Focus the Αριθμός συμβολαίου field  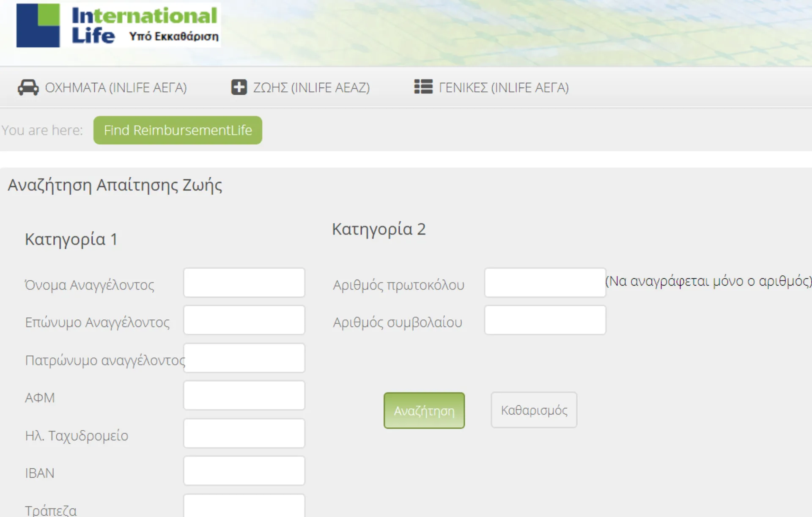[x=545, y=320]
